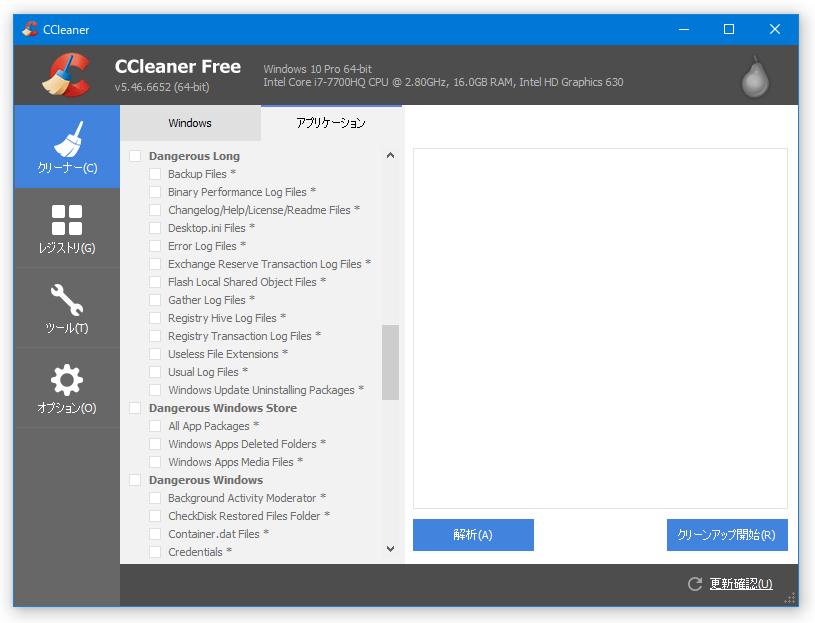This screenshot has width=815, height=623.
Task: Click the refresh icon beside 更新確認
Action: click(695, 584)
